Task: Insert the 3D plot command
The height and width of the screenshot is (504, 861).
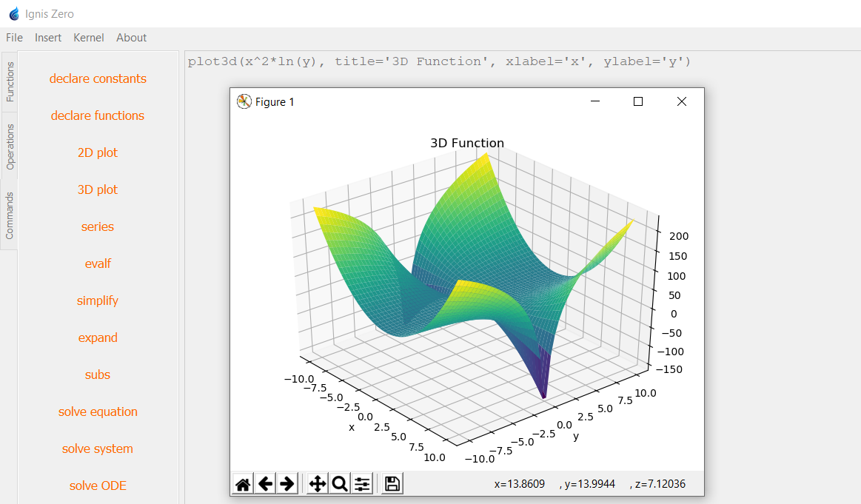Action: coord(98,189)
